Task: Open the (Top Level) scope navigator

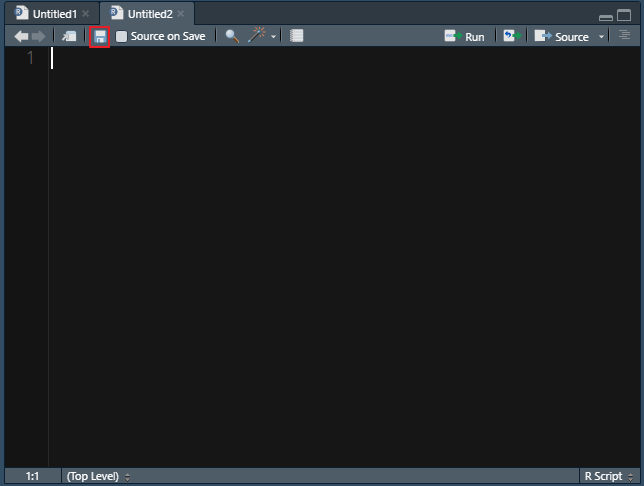Action: point(99,477)
